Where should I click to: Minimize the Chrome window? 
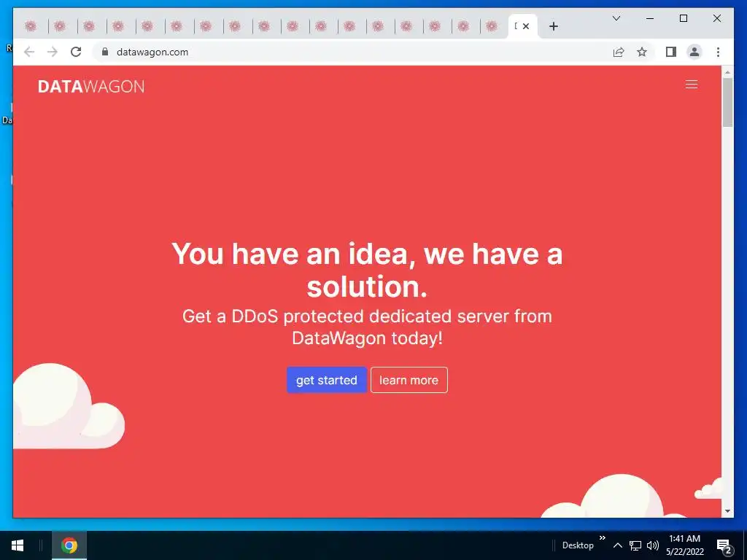click(650, 18)
